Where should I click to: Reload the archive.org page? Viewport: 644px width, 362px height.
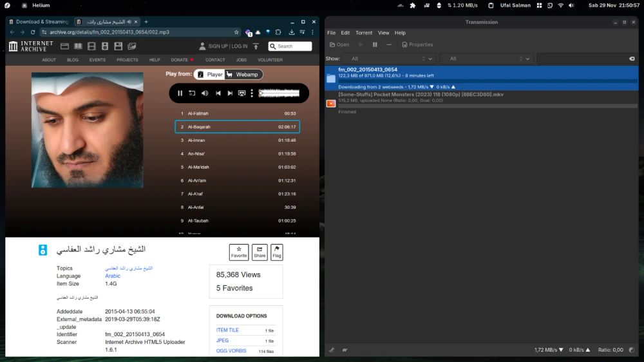(x=33, y=32)
